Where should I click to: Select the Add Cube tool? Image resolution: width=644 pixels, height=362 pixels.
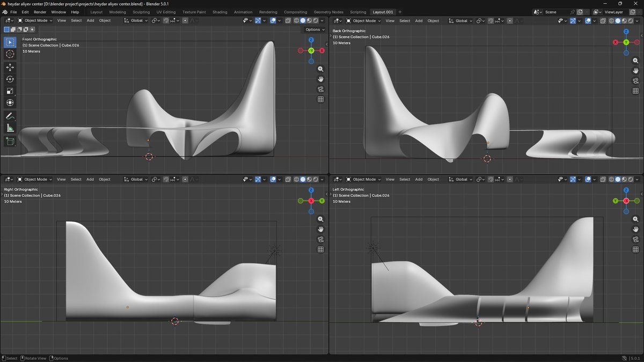10,141
